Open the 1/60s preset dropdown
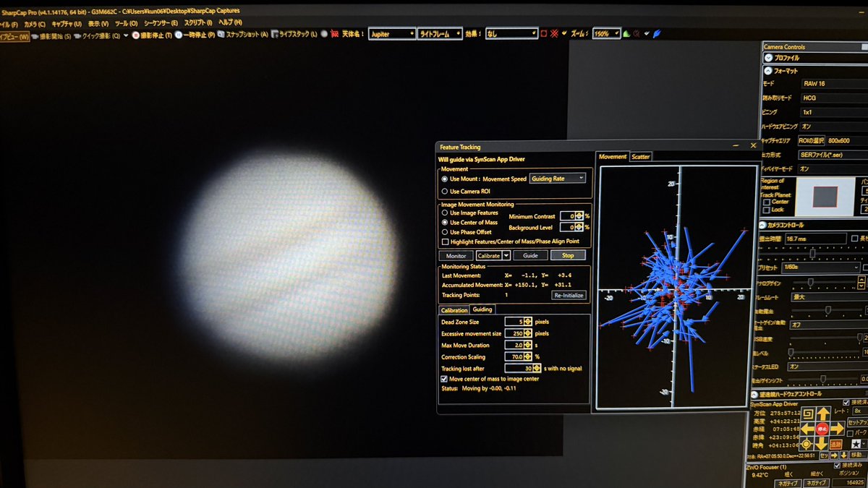 820,267
